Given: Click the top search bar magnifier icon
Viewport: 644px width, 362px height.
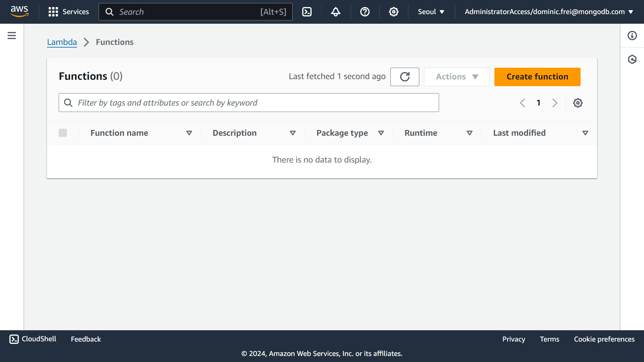Looking at the screenshot, I should pyautogui.click(x=109, y=12).
